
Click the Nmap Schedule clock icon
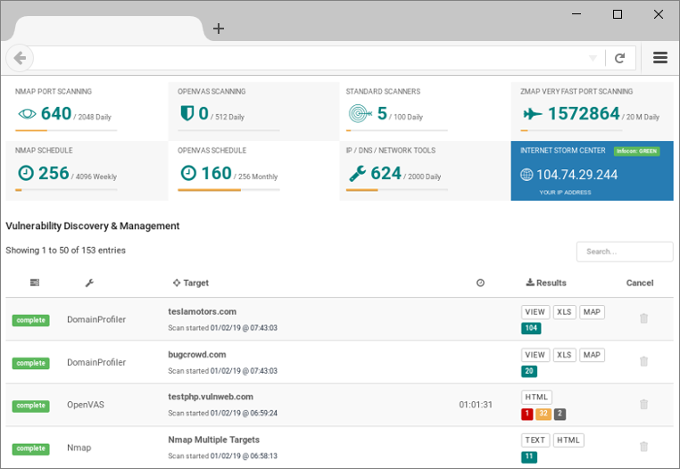[x=26, y=173]
